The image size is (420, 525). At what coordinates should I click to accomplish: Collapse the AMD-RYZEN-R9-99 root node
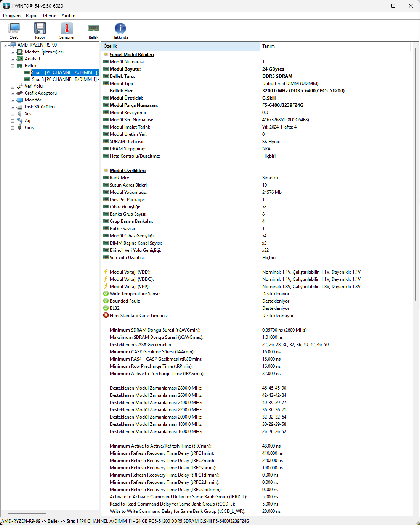tap(6, 45)
